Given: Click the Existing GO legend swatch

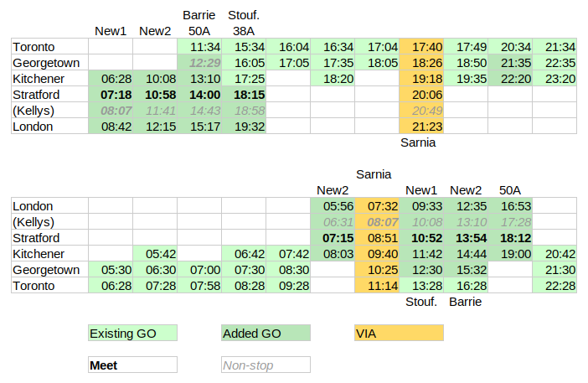Looking at the screenshot, I should click(132, 334).
